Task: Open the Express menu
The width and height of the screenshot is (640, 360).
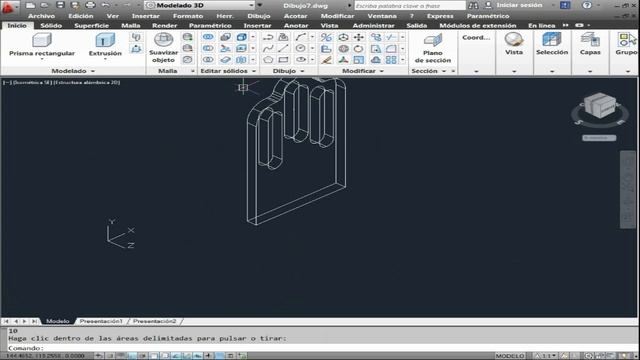Action: [440, 16]
